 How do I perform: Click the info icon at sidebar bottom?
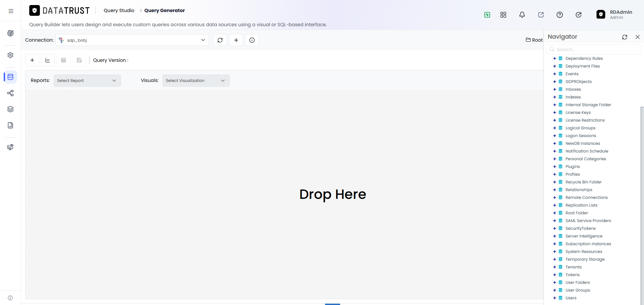pos(10,298)
